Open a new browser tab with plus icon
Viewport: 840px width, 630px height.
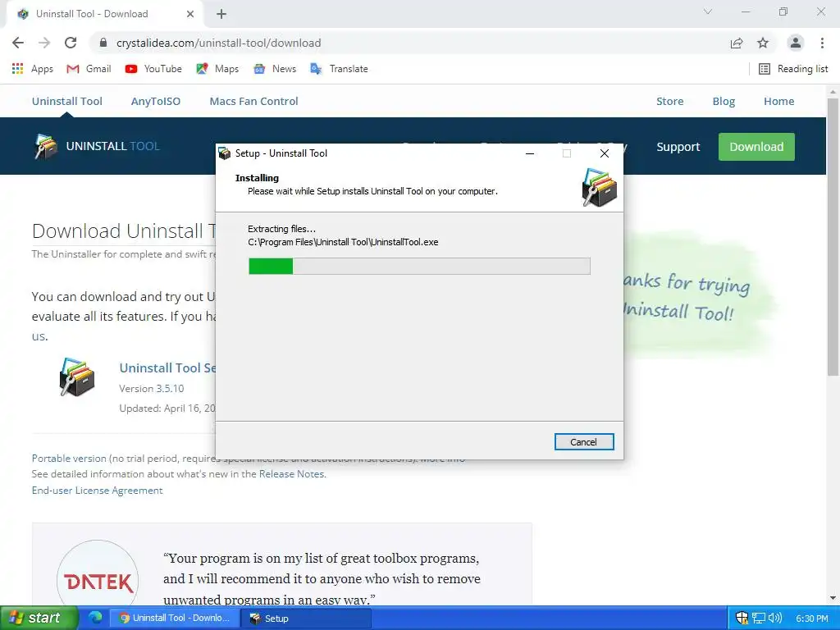(221, 14)
